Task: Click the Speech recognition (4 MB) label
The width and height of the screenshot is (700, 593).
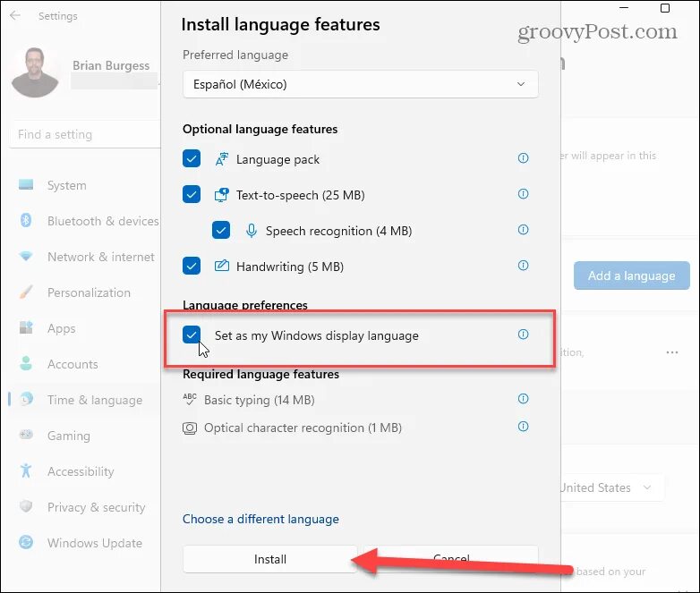Action: point(339,231)
